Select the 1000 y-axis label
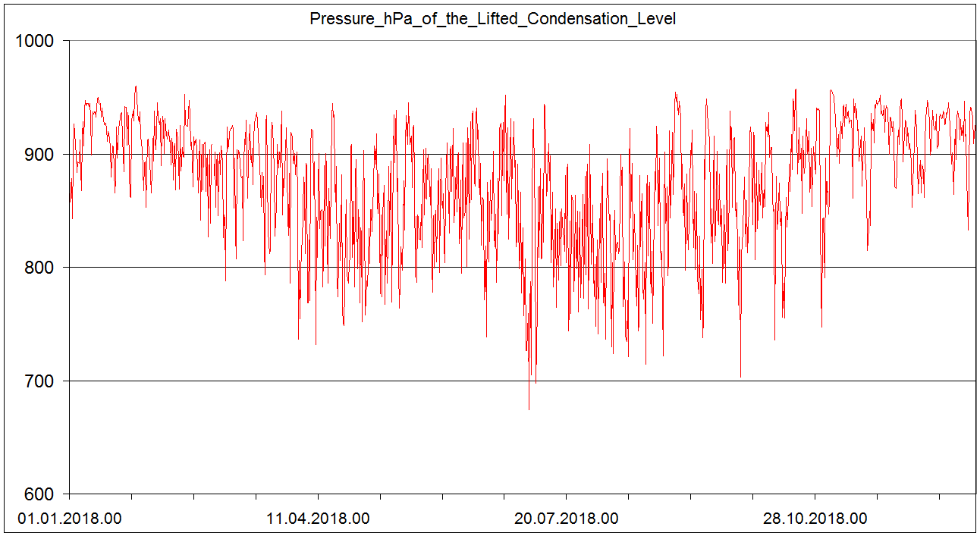The image size is (980, 536). tap(35, 41)
